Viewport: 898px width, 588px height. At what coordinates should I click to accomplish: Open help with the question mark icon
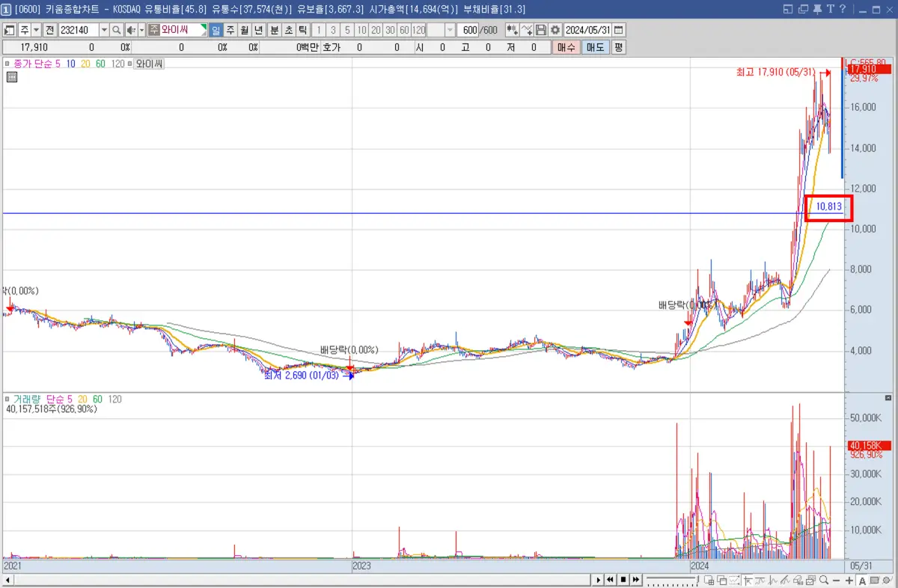pos(842,9)
